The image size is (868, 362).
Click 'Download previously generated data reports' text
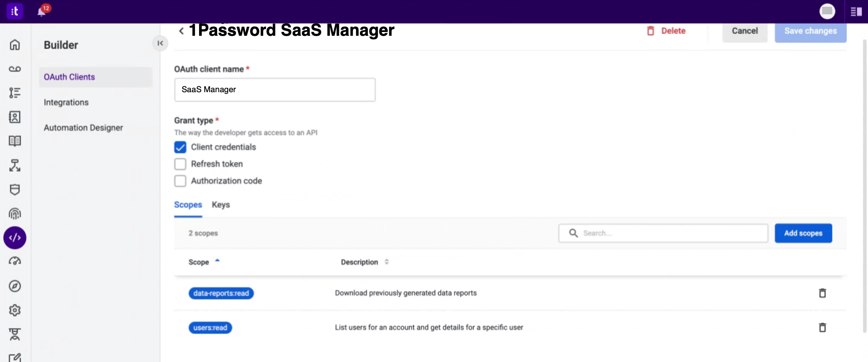pos(406,293)
